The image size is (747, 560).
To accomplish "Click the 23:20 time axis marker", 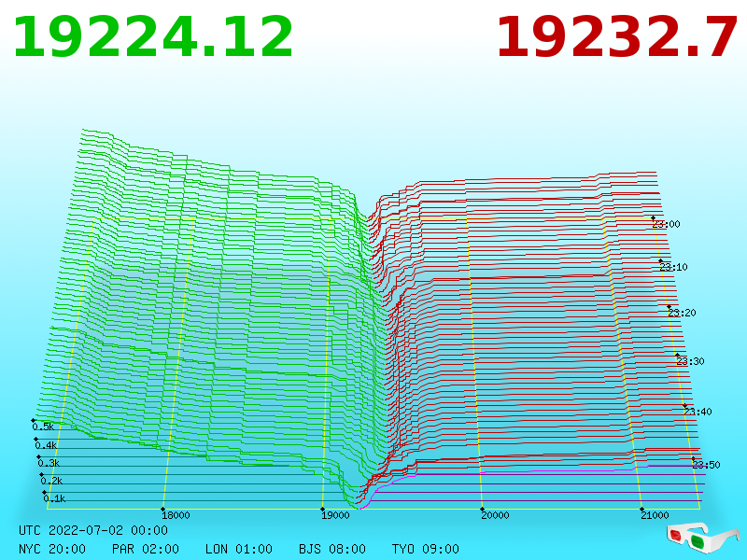I will click(x=682, y=313).
